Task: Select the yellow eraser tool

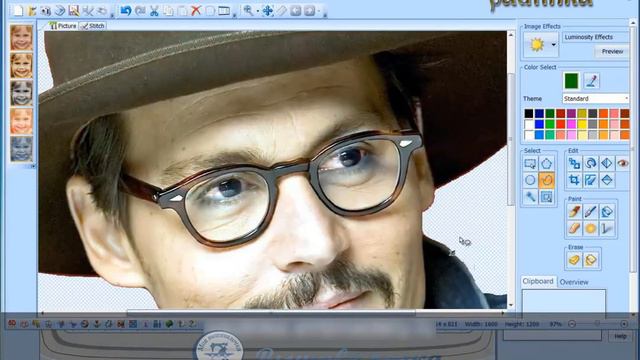Action: (574, 260)
